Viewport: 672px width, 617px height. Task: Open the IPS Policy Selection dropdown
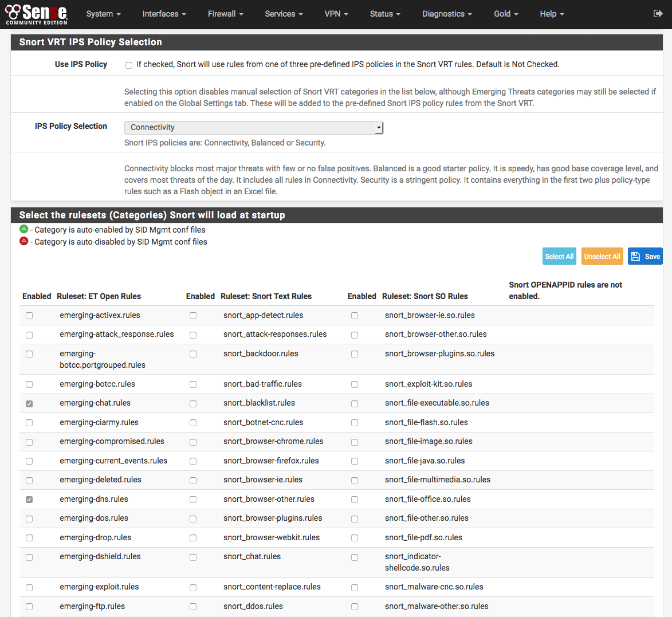(253, 128)
